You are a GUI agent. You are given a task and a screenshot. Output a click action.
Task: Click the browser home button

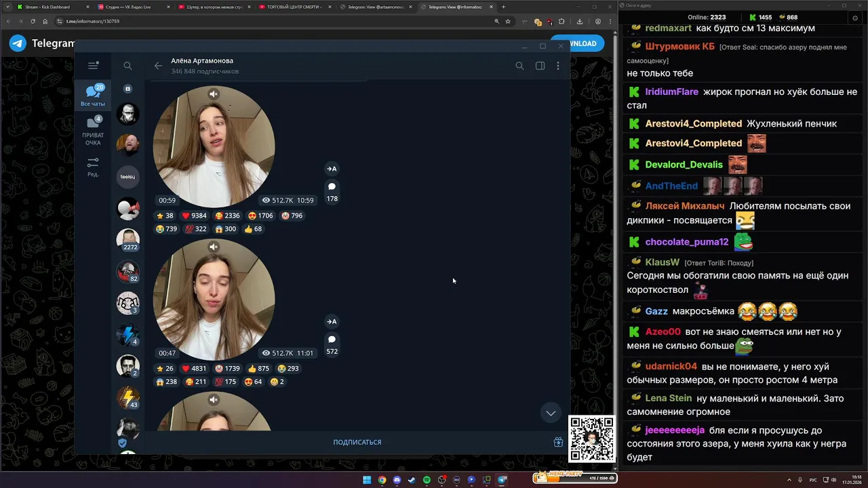45,21
